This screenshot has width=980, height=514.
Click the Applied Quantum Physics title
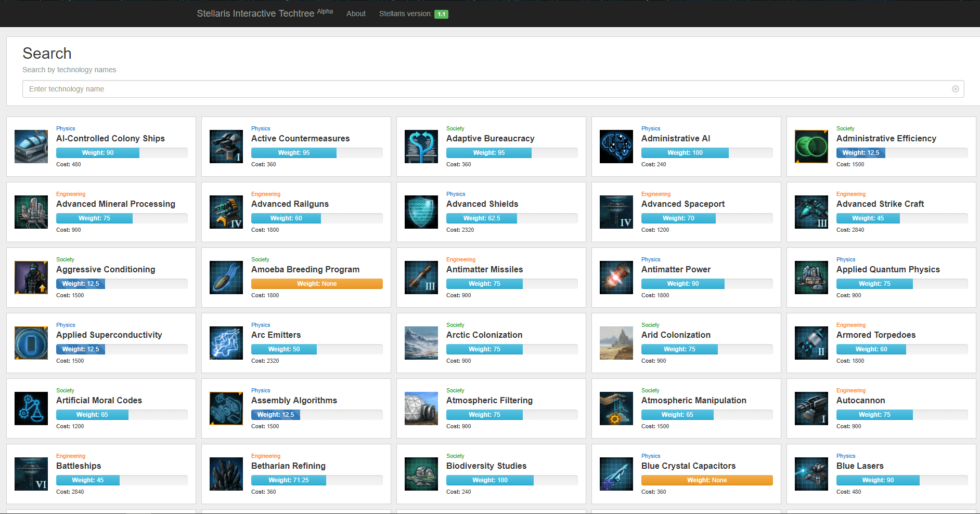pyautogui.click(x=888, y=270)
